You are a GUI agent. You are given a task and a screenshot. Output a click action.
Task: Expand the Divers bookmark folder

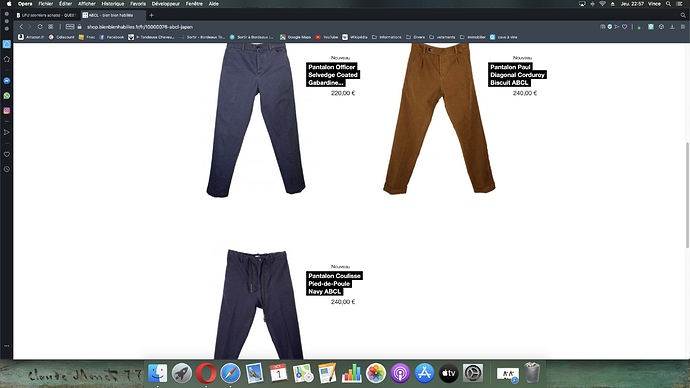[x=415, y=37]
